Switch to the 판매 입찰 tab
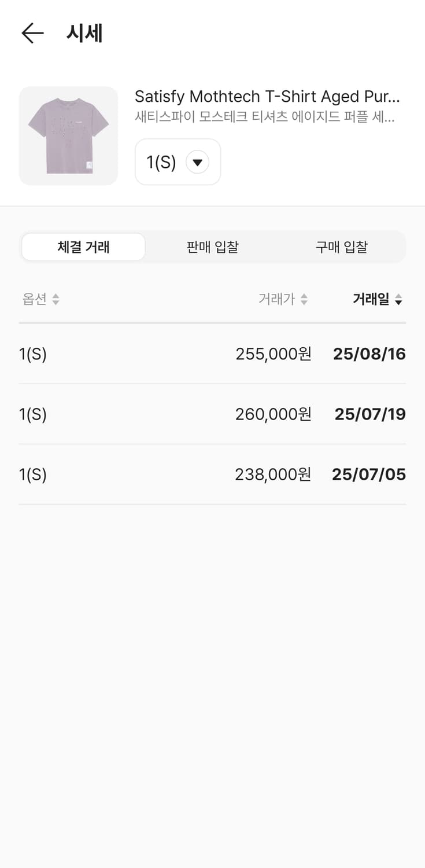 [x=212, y=247]
